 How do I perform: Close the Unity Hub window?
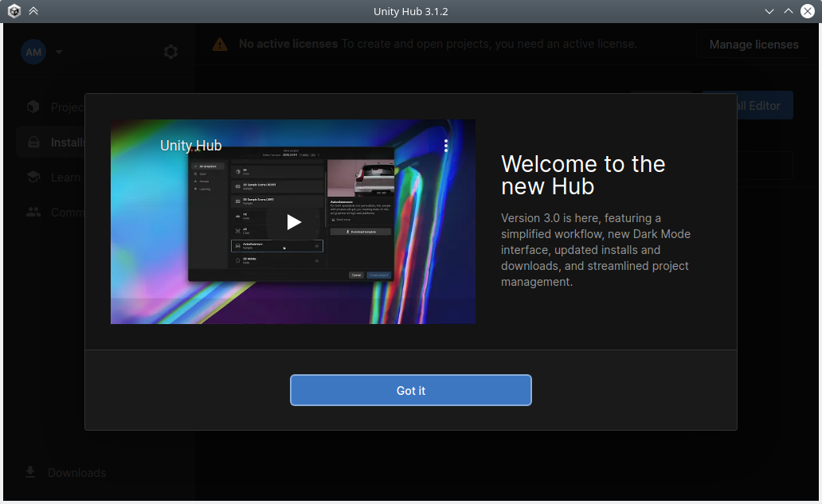[x=809, y=11]
